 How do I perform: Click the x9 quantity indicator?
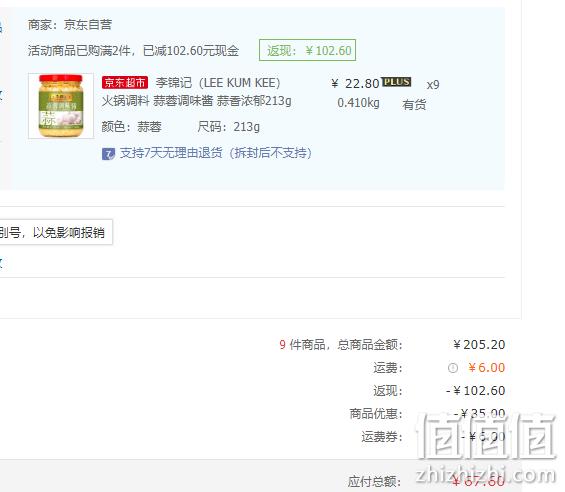(x=433, y=85)
